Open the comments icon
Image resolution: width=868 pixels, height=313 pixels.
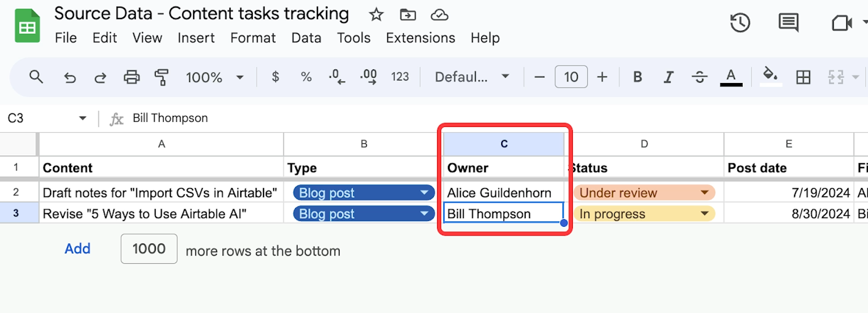[788, 23]
